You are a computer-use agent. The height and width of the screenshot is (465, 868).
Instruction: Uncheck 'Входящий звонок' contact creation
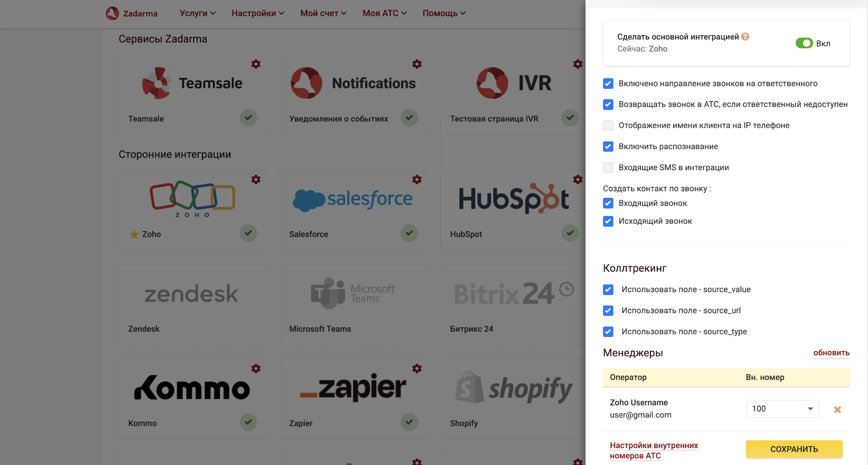(x=608, y=203)
